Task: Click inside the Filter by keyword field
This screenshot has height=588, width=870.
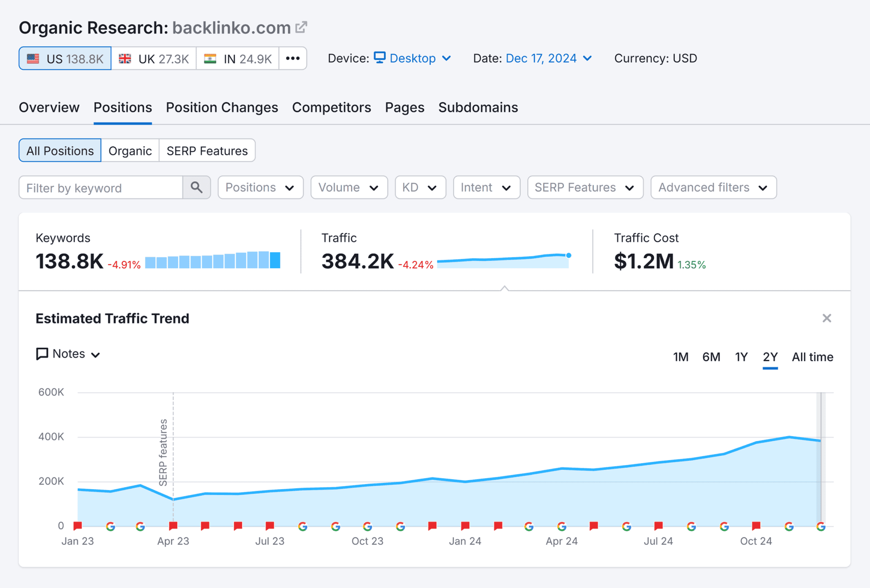Action: tap(100, 187)
